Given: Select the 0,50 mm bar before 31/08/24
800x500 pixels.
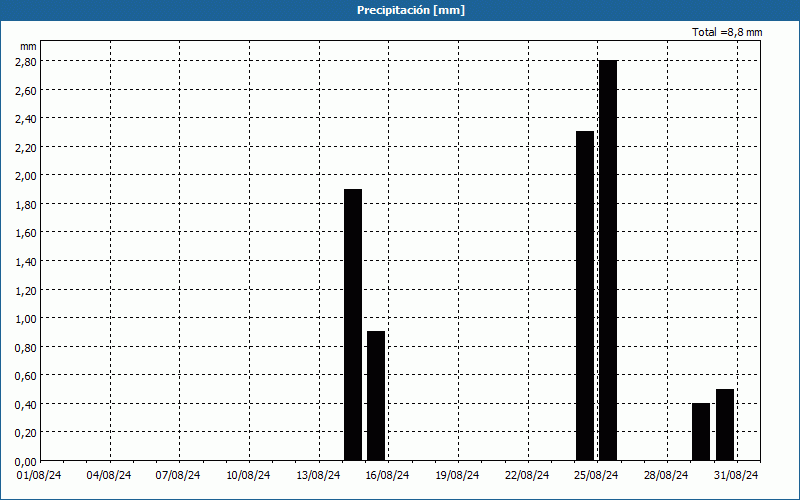Looking at the screenshot, I should click(725, 425).
